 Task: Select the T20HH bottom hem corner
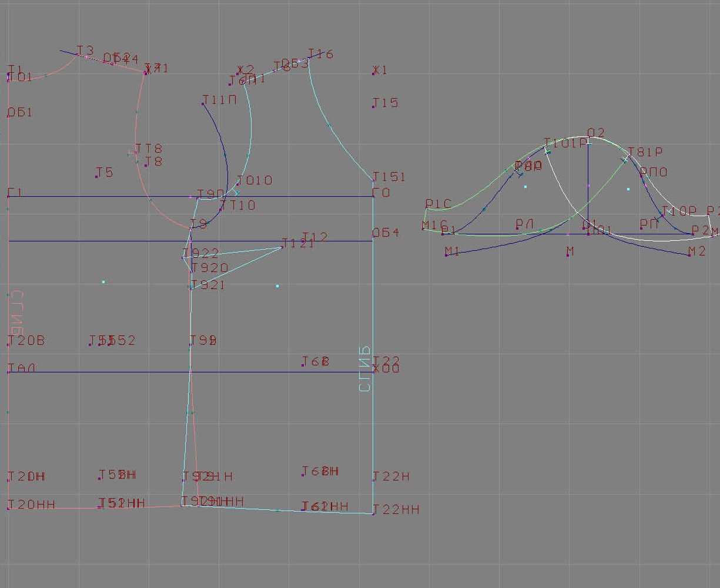pos(8,508)
